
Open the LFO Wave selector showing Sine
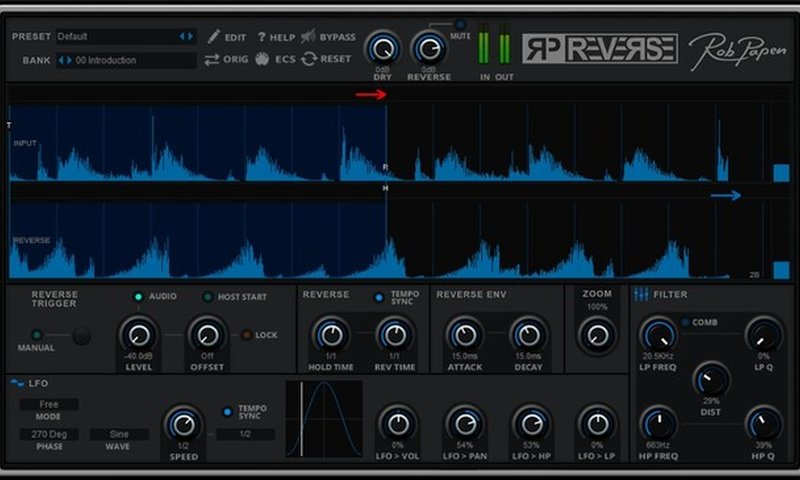coord(119,435)
